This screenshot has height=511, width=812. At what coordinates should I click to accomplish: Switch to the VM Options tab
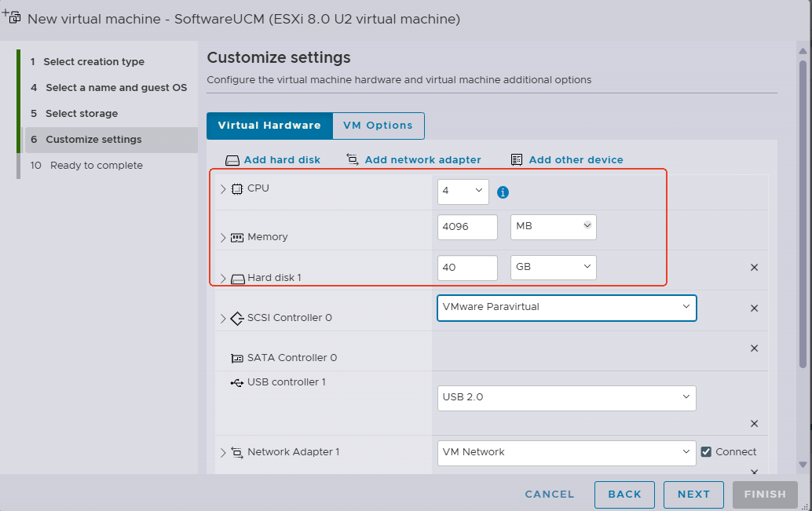[x=378, y=126]
